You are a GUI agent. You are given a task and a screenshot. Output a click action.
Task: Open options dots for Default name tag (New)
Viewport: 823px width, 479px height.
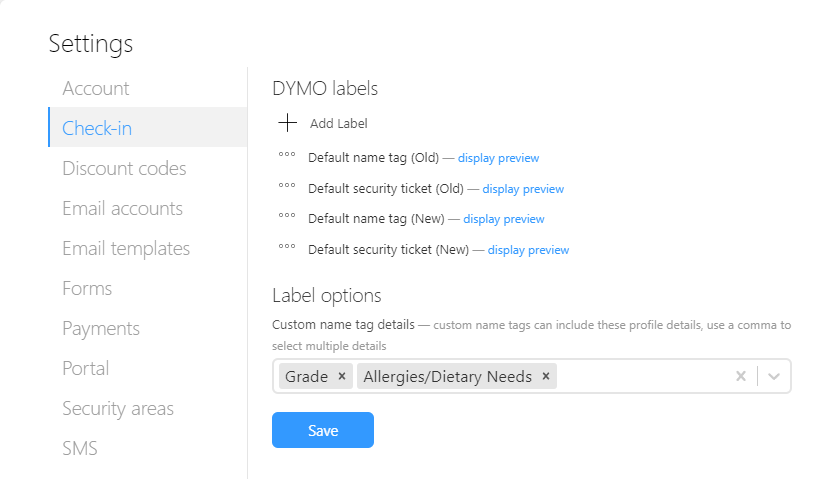point(286,217)
